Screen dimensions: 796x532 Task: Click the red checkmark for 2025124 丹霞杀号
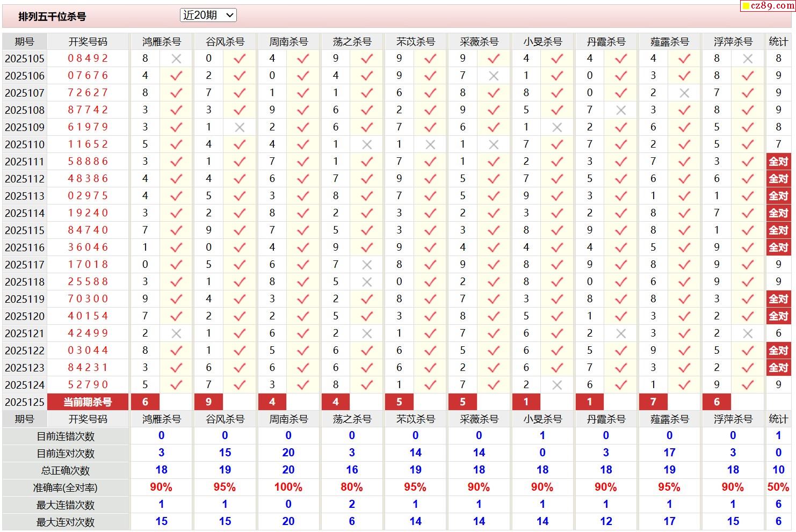pyautogui.click(x=621, y=385)
